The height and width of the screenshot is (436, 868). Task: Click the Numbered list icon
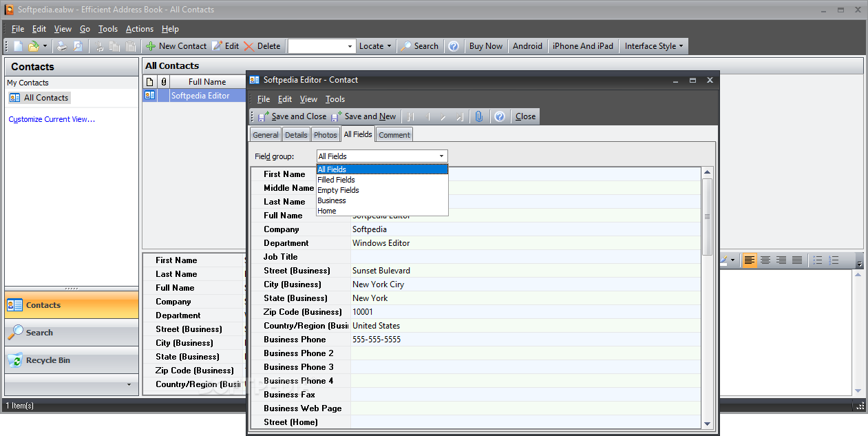tap(834, 260)
